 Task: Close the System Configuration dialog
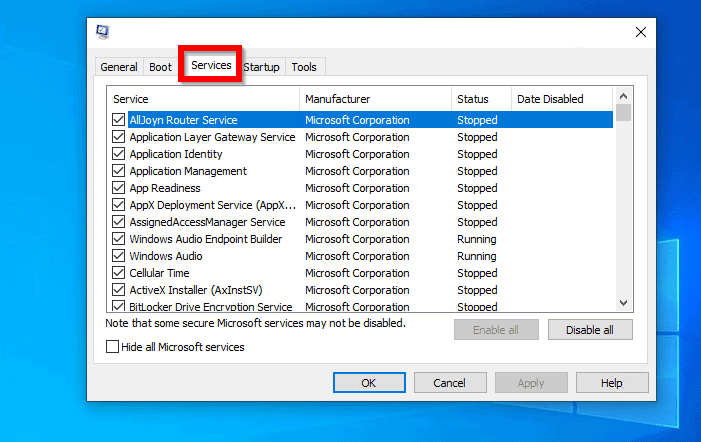pyautogui.click(x=641, y=32)
